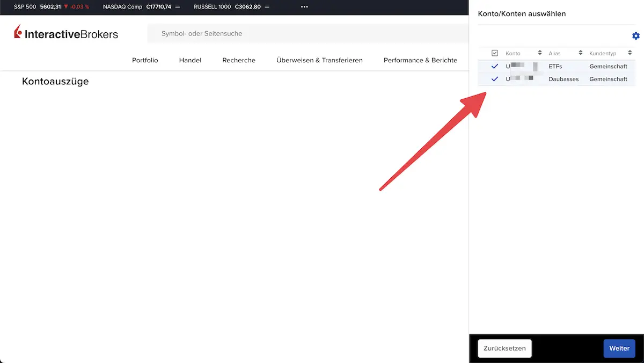Open the three-dots ticker overflow menu
This screenshot has height=363, width=644.
click(x=304, y=7)
